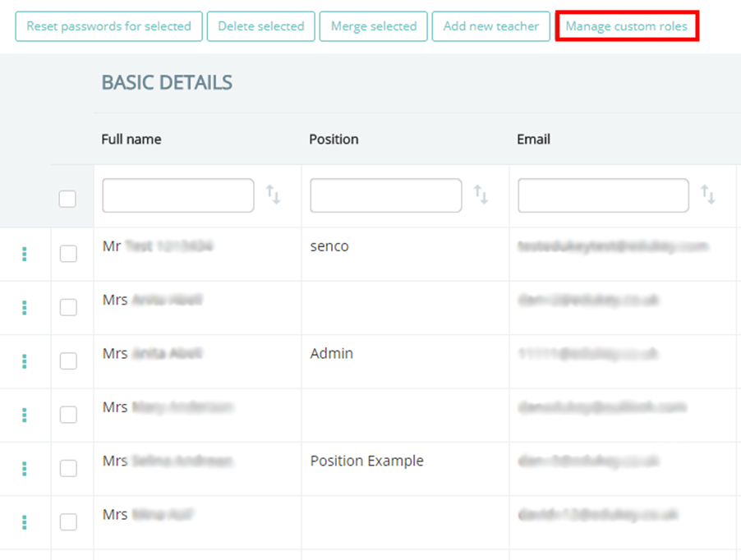
Task: Click the kebab icon beside Position Example teacher
Action: (25, 468)
